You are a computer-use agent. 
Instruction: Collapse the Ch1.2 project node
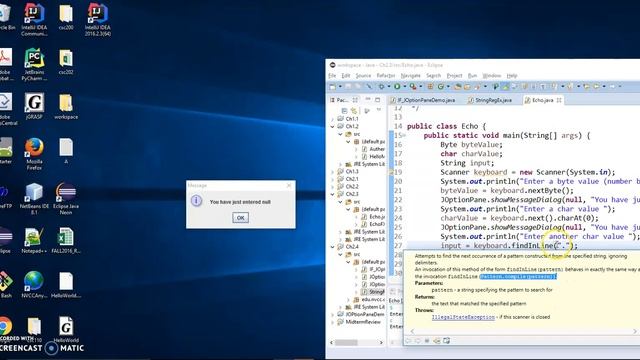[333, 127]
